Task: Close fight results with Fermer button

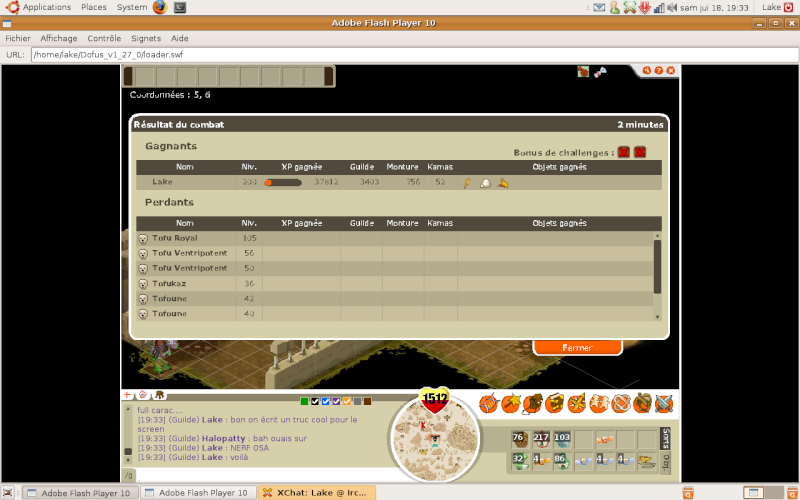Action: pos(577,347)
